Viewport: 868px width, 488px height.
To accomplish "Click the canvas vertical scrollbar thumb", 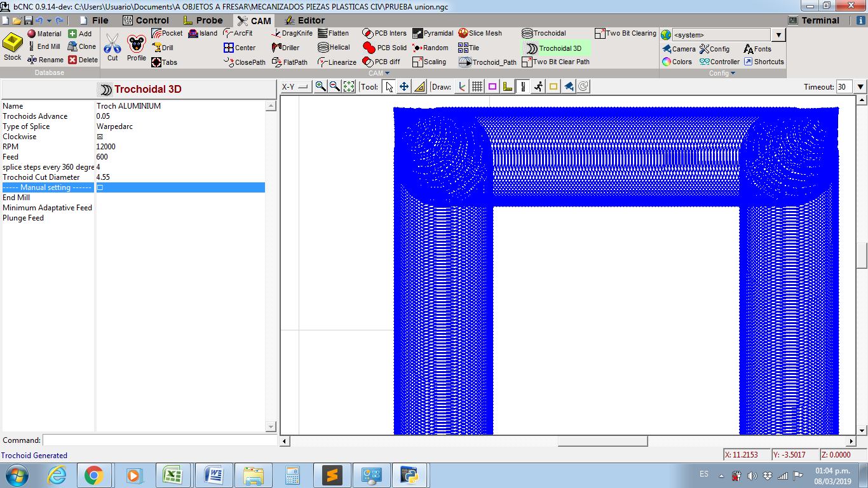I will [x=862, y=255].
